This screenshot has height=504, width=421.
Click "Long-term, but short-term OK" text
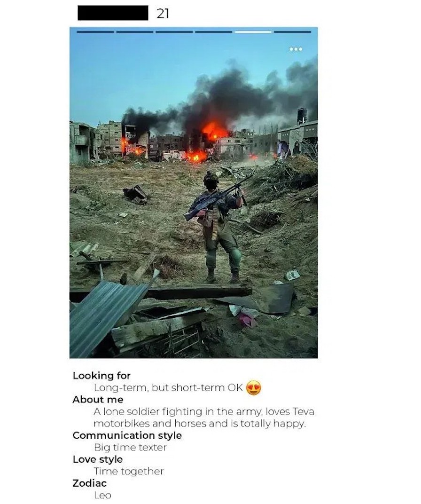(168, 388)
